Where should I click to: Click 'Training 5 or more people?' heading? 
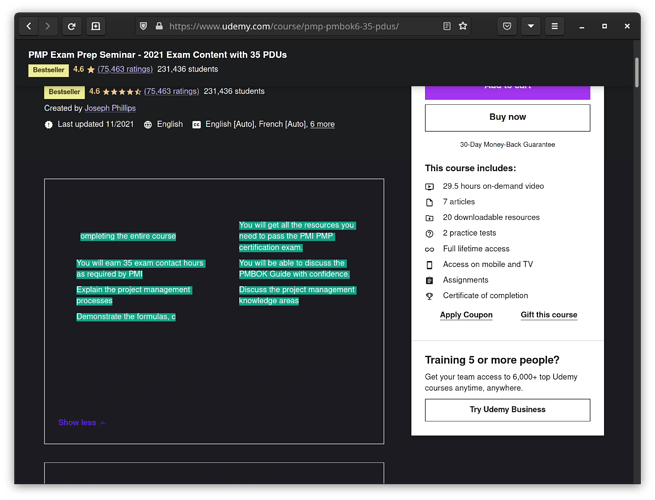tap(492, 360)
